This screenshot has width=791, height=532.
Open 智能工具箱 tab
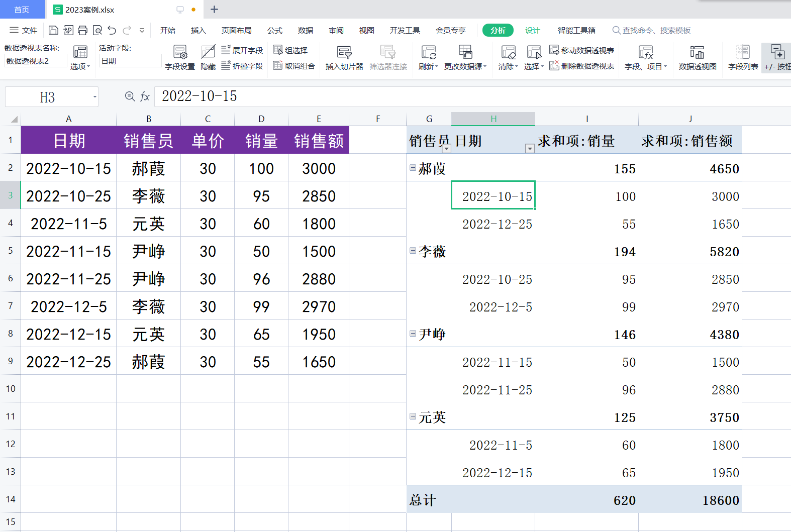coord(577,30)
